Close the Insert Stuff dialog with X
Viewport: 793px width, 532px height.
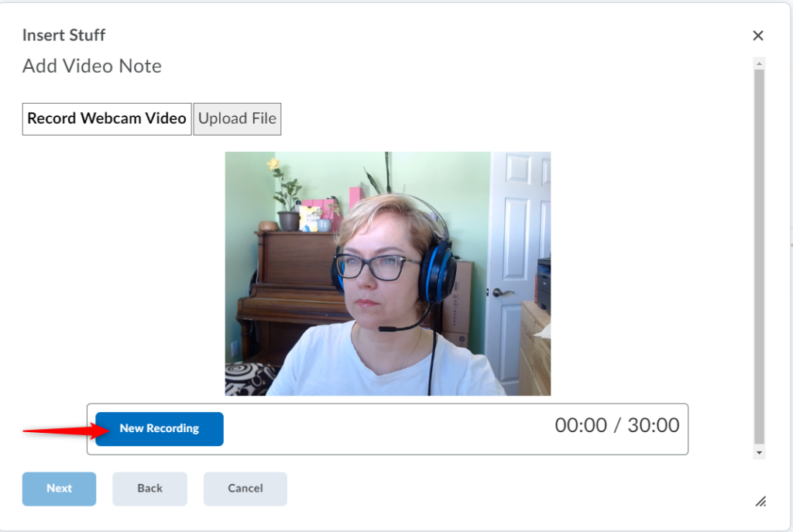[x=757, y=36]
